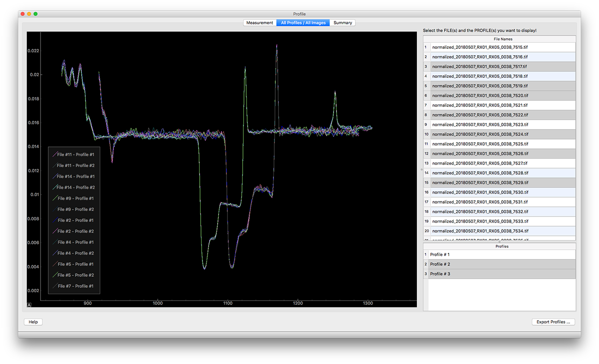This screenshot has height=364, width=599.
Task: Select the All Profiles / All Images tab
Action: pos(303,23)
